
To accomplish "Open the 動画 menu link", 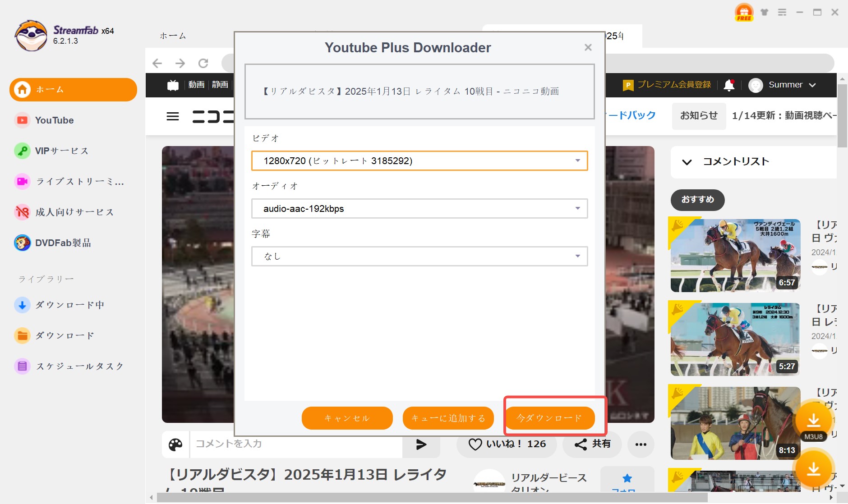I will click(196, 85).
